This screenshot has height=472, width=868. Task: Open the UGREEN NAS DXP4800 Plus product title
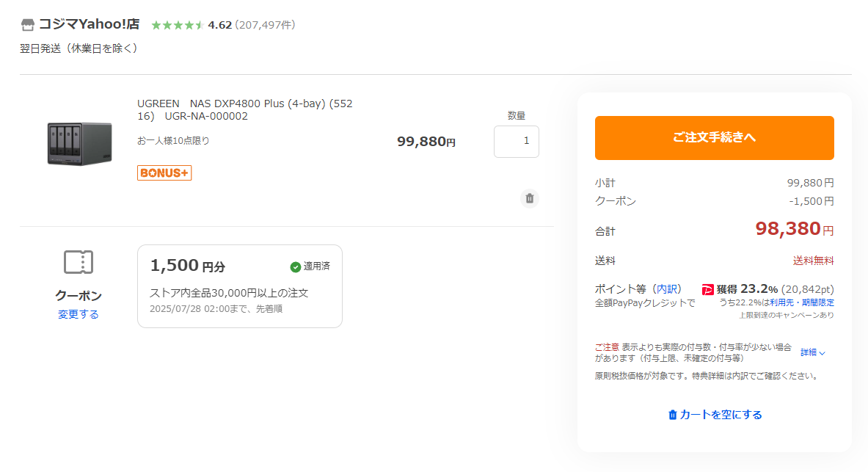pos(244,109)
